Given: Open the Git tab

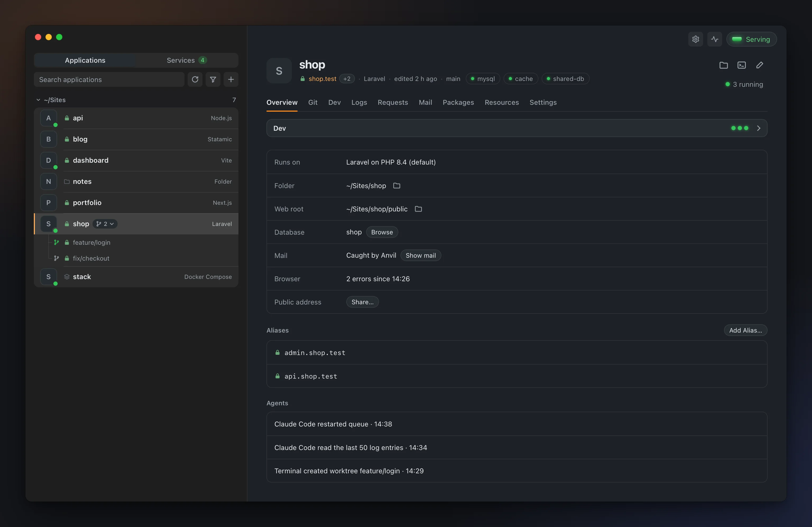Looking at the screenshot, I should pos(312,102).
